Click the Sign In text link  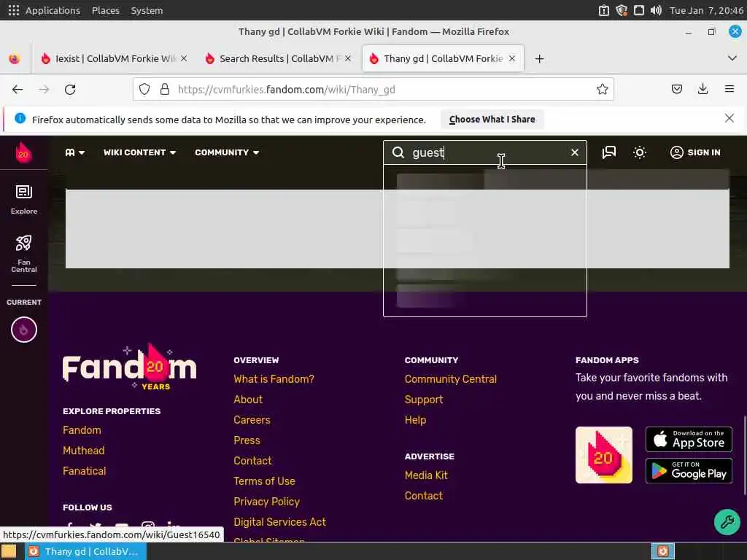pyautogui.click(x=704, y=152)
